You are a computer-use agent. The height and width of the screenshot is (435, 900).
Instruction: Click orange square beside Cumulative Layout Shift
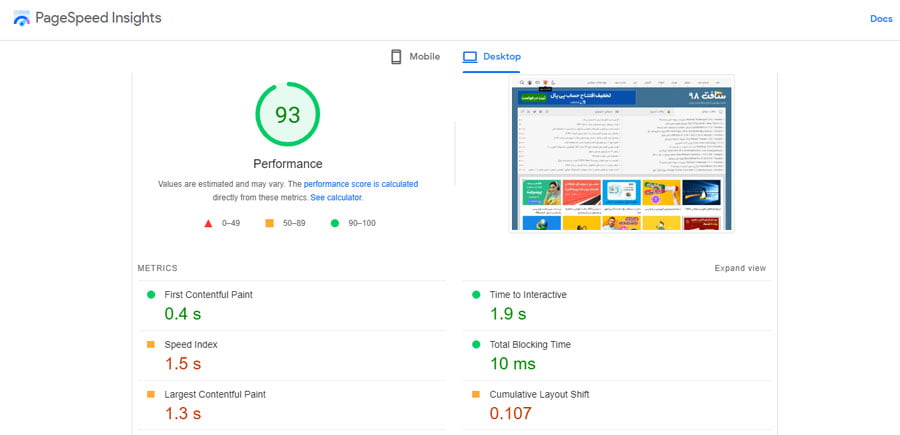[x=476, y=394]
